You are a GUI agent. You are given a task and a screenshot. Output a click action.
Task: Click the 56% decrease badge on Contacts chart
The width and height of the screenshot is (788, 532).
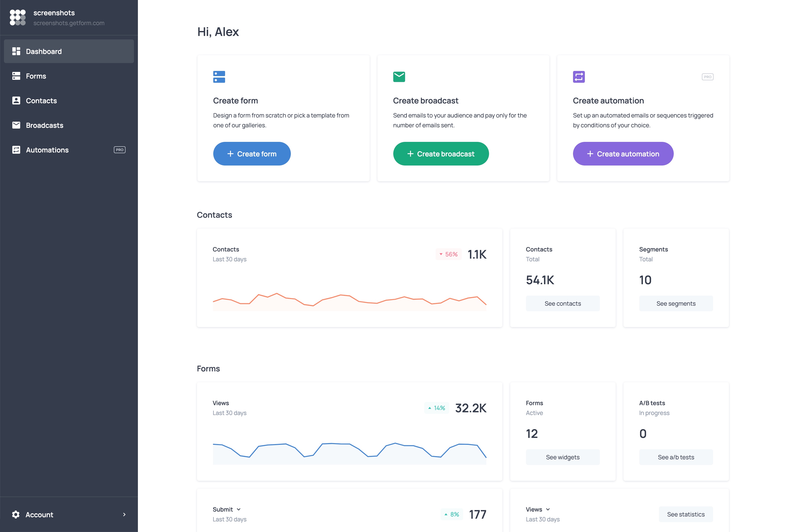[x=448, y=254]
